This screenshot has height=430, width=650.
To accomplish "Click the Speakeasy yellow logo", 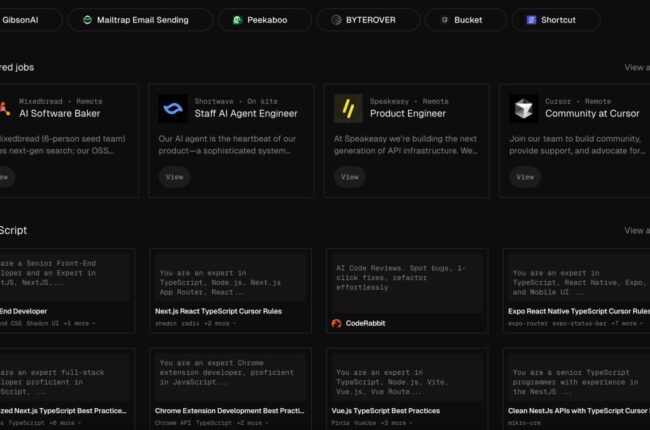I will click(x=348, y=108).
